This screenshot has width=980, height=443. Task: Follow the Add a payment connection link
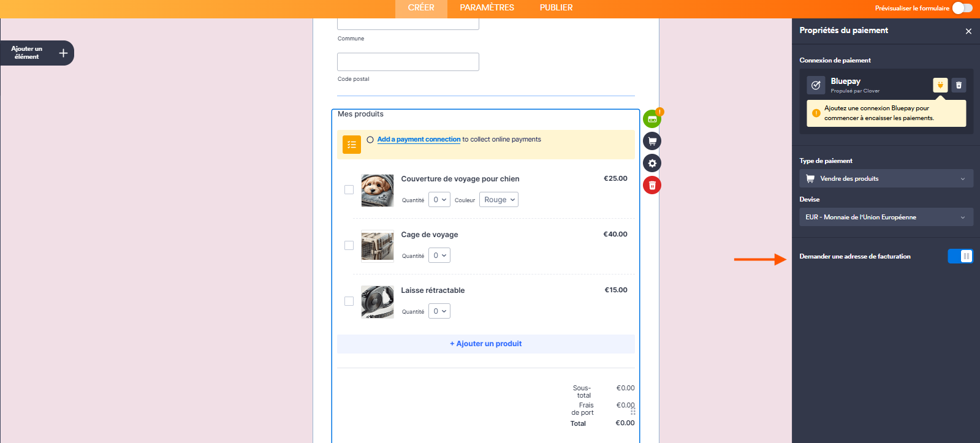coord(419,140)
